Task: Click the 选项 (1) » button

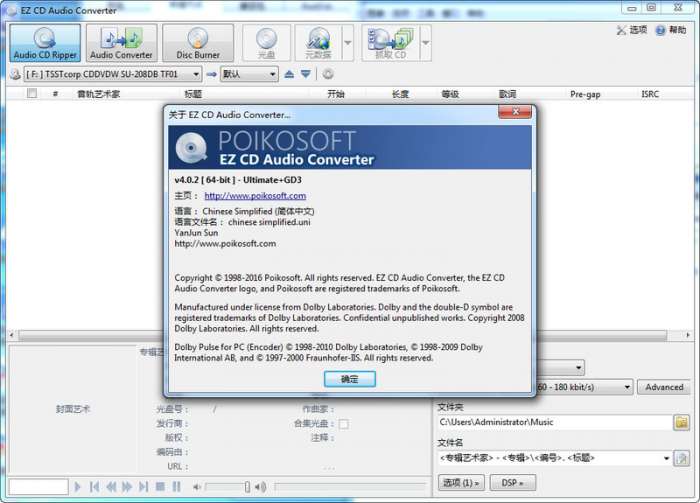Action: 461,482
